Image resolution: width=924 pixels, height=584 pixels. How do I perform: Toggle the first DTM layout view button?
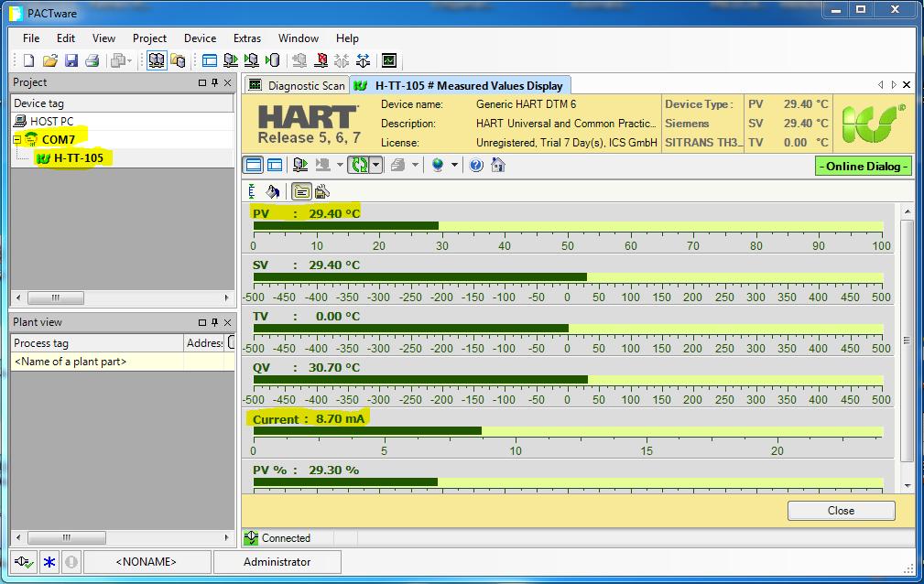point(254,165)
